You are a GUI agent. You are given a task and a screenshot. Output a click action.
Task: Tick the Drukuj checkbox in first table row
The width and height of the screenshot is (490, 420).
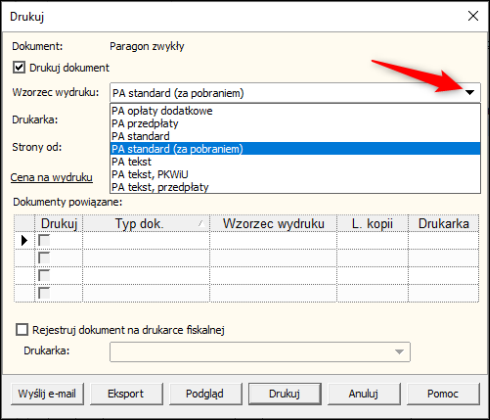(44, 240)
